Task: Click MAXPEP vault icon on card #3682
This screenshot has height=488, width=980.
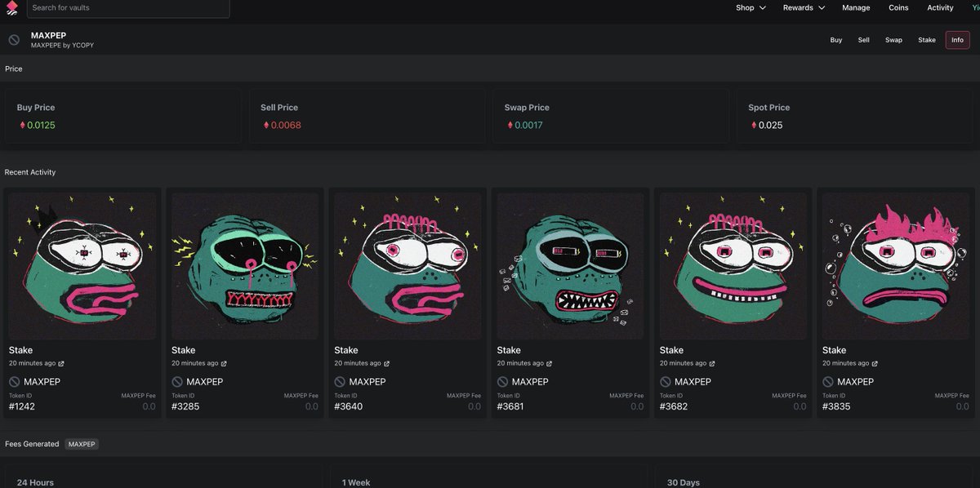Action: click(x=665, y=382)
